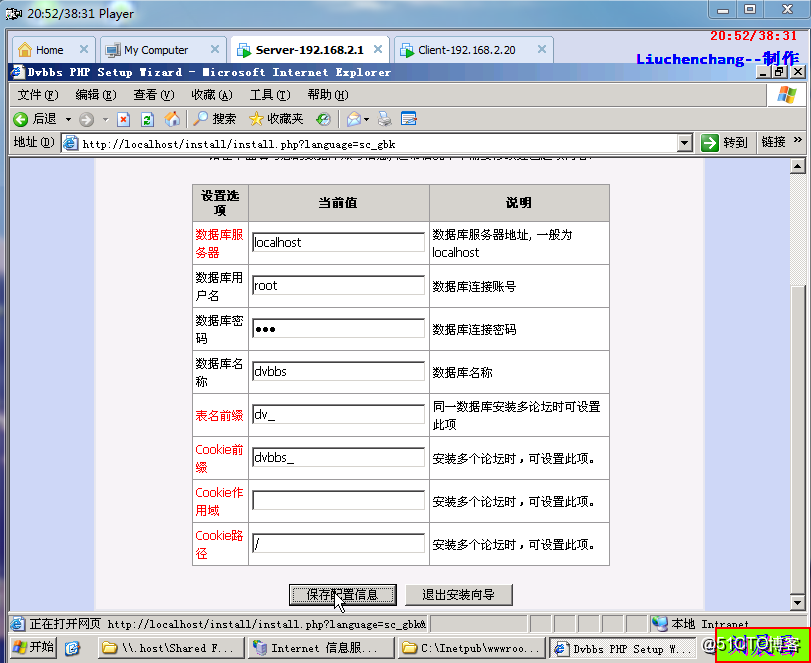Open the 收藏(A) menu
The image size is (811, 663).
(x=212, y=95)
